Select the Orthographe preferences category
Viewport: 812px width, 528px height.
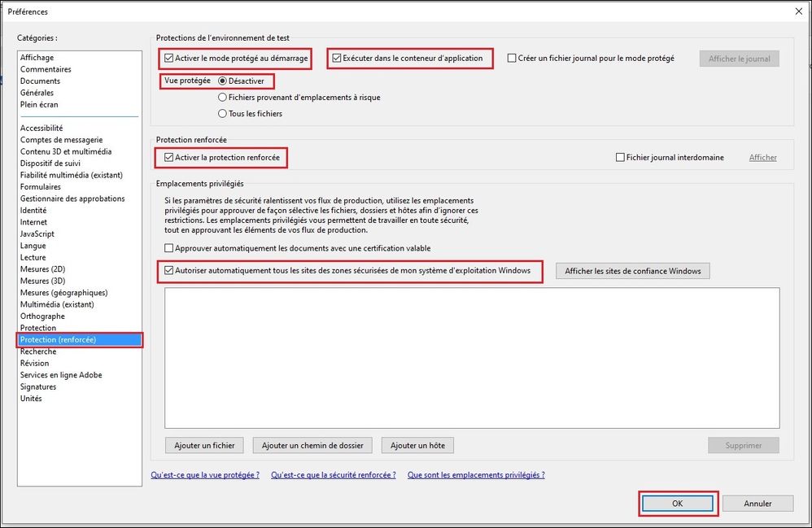click(42, 316)
